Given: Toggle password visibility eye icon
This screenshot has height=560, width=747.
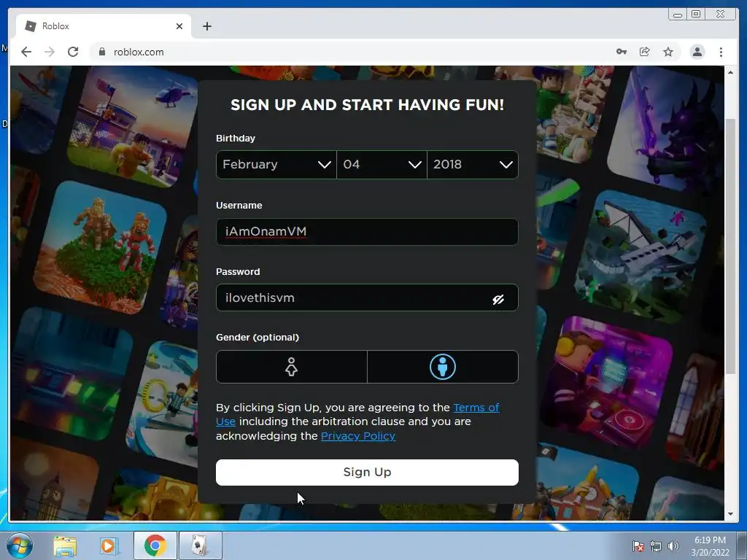Looking at the screenshot, I should (x=498, y=299).
